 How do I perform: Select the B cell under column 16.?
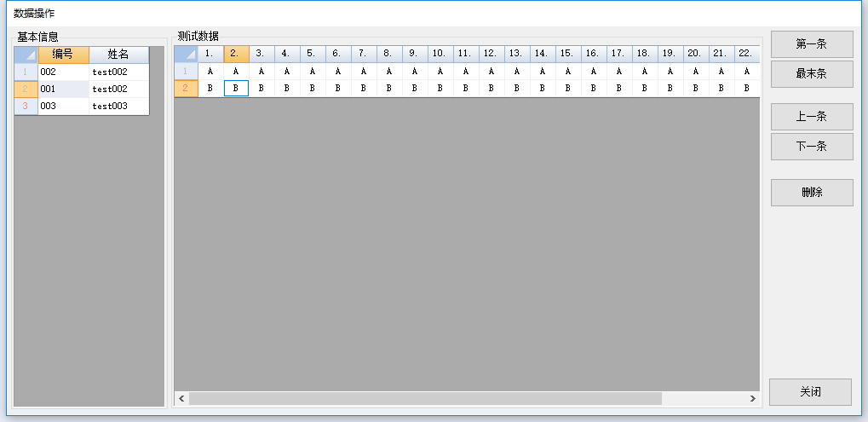tap(594, 89)
